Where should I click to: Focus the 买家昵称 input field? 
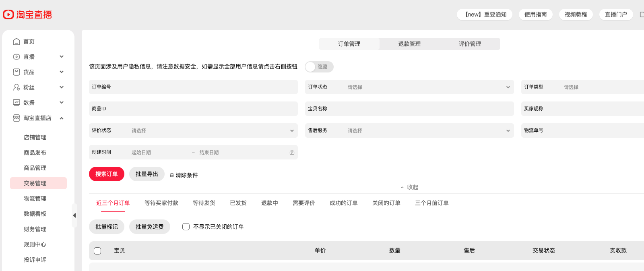[583, 109]
